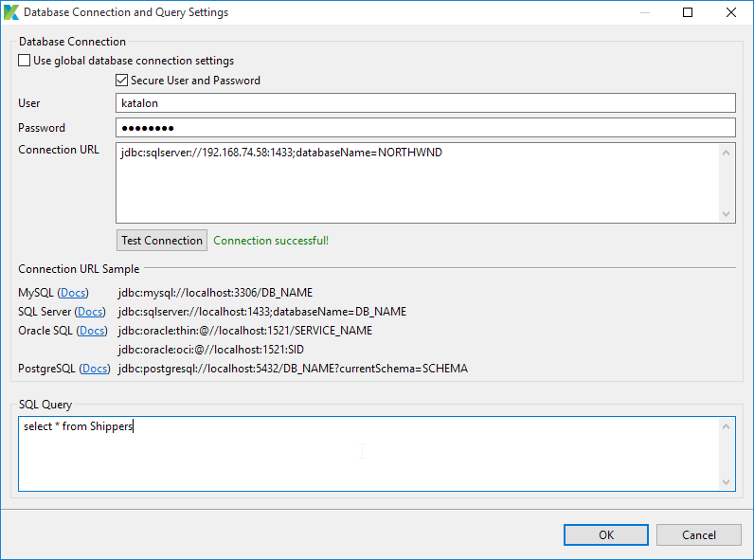
Task: Select the SQL Server sample URL text
Action: coord(262,312)
